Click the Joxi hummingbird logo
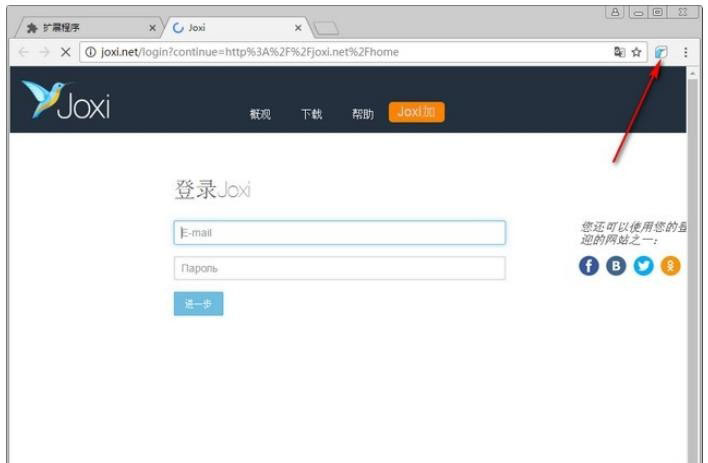708x463 pixels. (66, 99)
